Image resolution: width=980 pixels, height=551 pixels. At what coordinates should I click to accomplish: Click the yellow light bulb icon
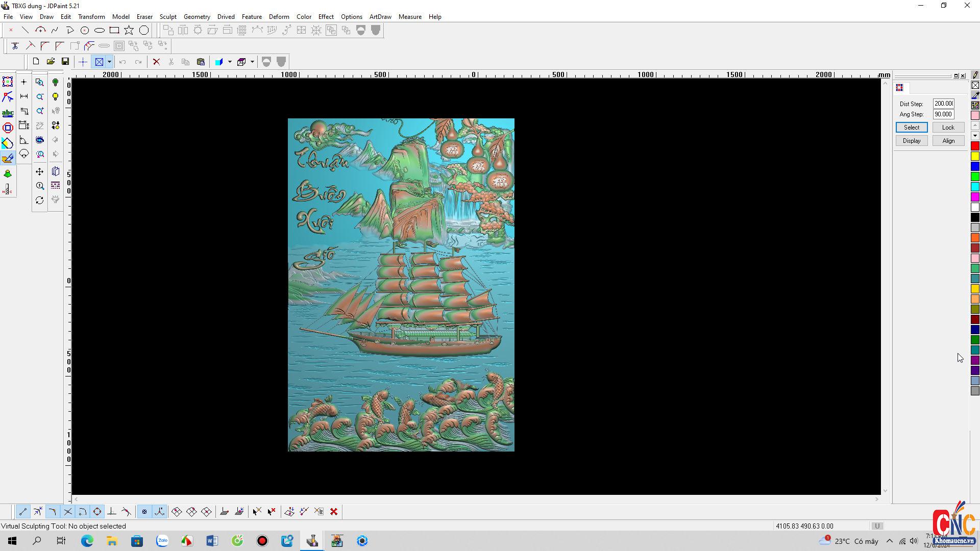[x=56, y=96]
